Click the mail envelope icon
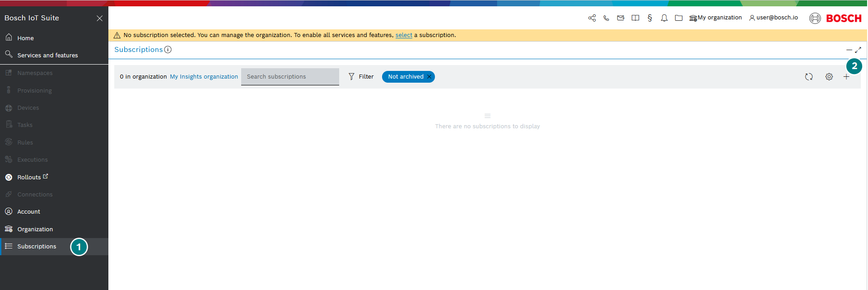 (621, 18)
